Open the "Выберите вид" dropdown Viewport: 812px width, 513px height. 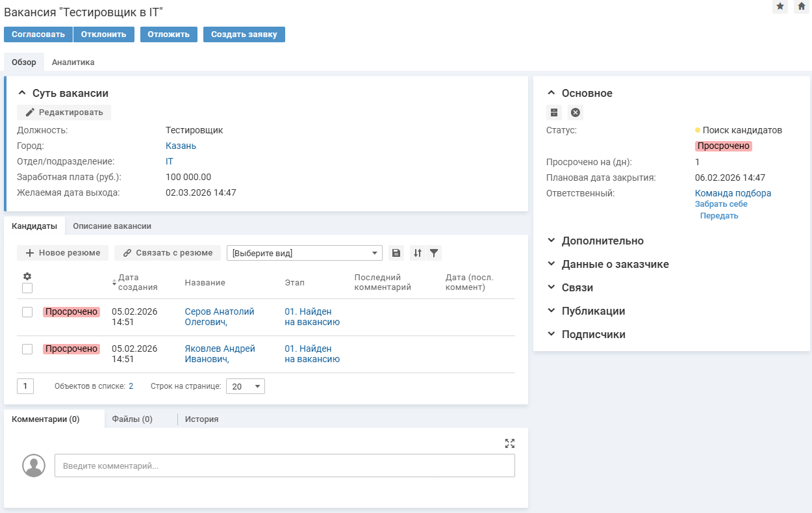click(x=305, y=253)
